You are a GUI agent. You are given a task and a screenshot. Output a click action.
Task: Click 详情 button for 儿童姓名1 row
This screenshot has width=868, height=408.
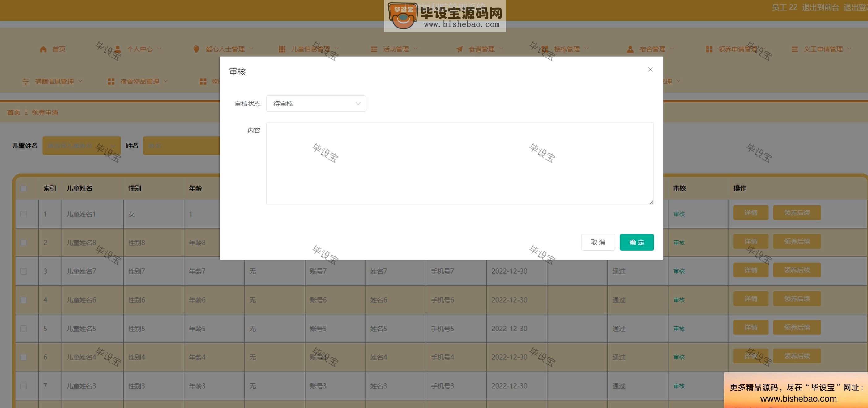(x=751, y=213)
